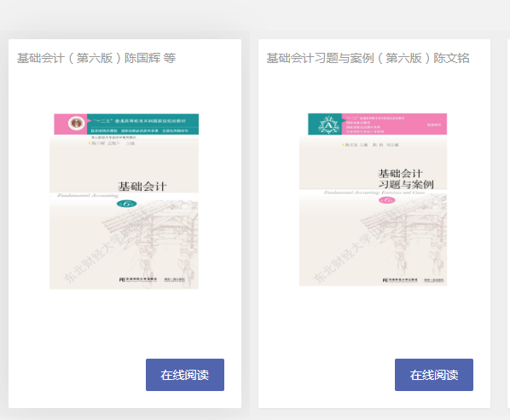Select the 基础会计 book cover thumbnail
Screen dimensions: 510x420
124,201
